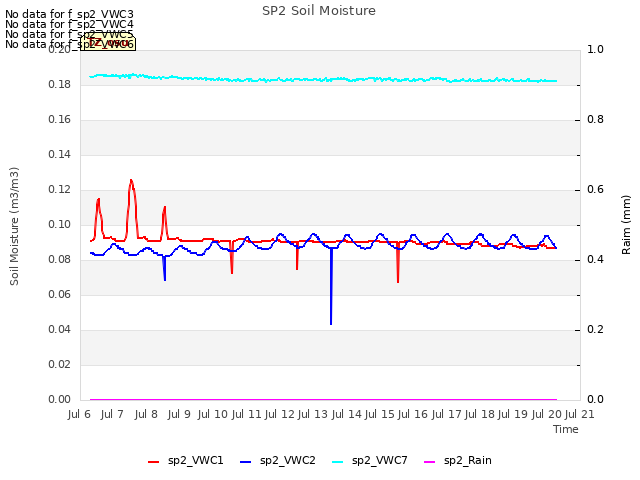Click the Jul 15 tick label

[x=380, y=414]
